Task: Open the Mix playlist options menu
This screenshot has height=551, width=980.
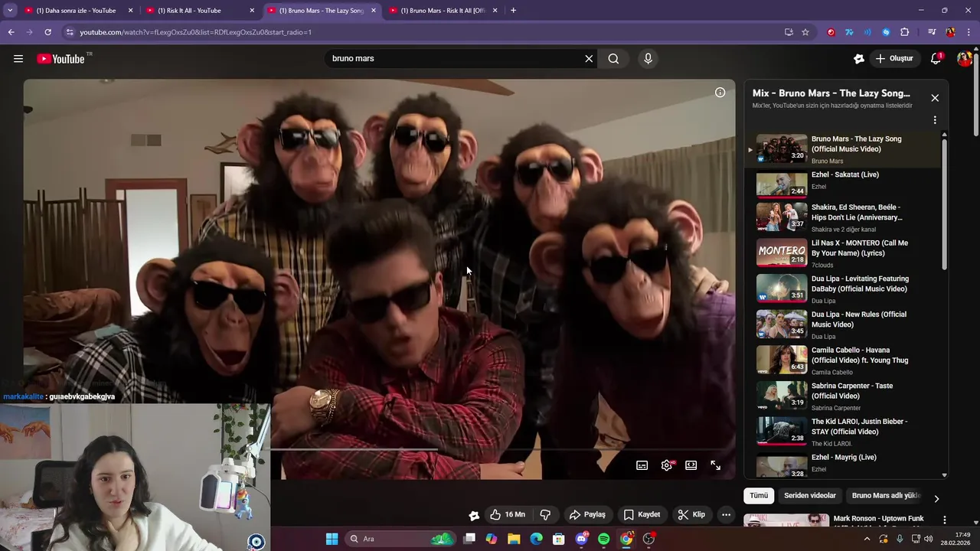Action: click(x=935, y=120)
